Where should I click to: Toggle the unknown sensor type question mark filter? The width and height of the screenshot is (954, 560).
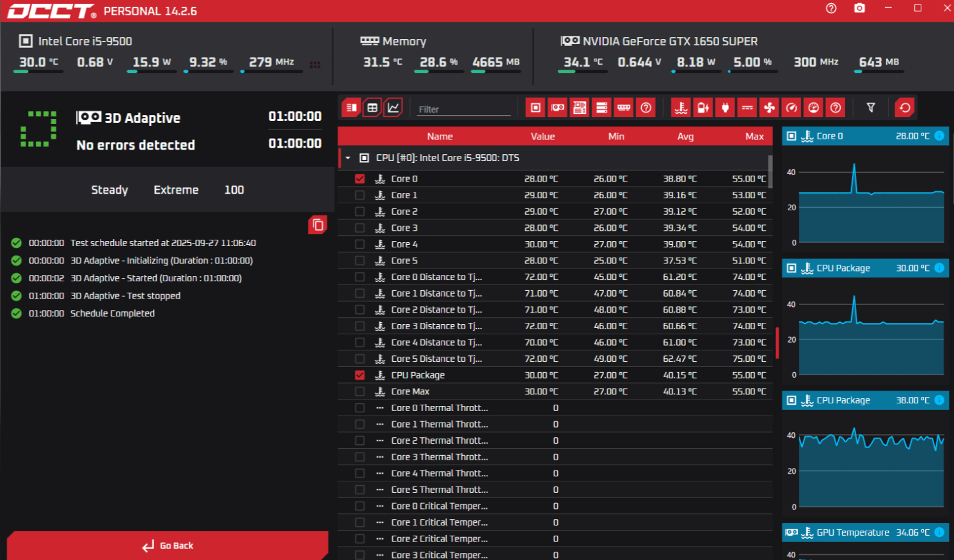(836, 108)
